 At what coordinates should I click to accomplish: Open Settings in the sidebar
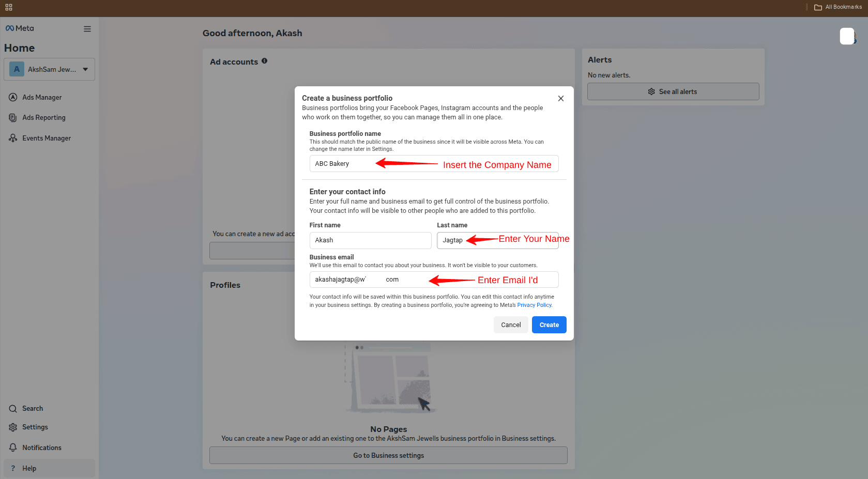pos(35,427)
